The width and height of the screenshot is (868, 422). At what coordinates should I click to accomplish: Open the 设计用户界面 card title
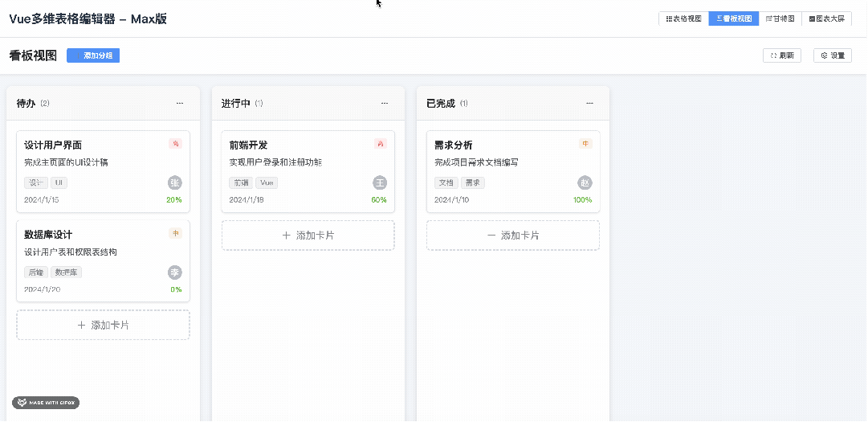tap(53, 145)
